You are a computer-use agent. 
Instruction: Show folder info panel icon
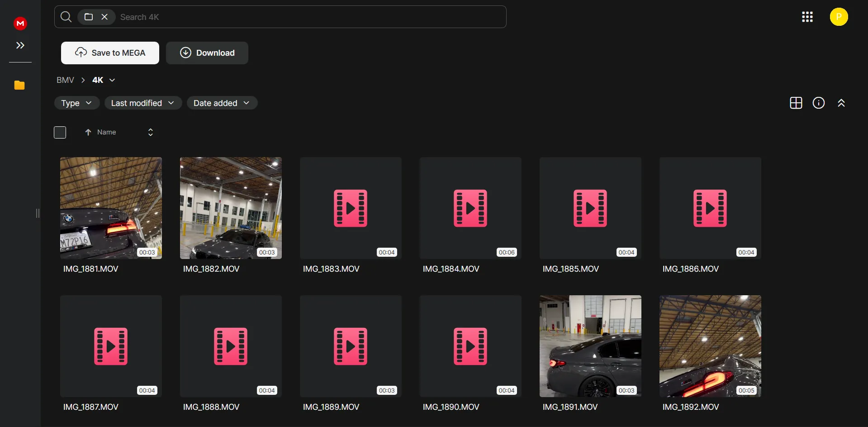[x=818, y=103]
